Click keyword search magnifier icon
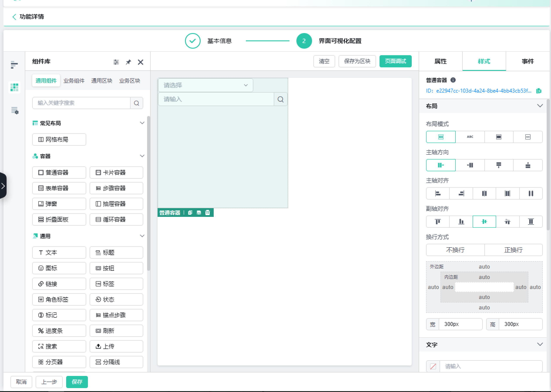This screenshot has height=392, width=551. click(136, 103)
